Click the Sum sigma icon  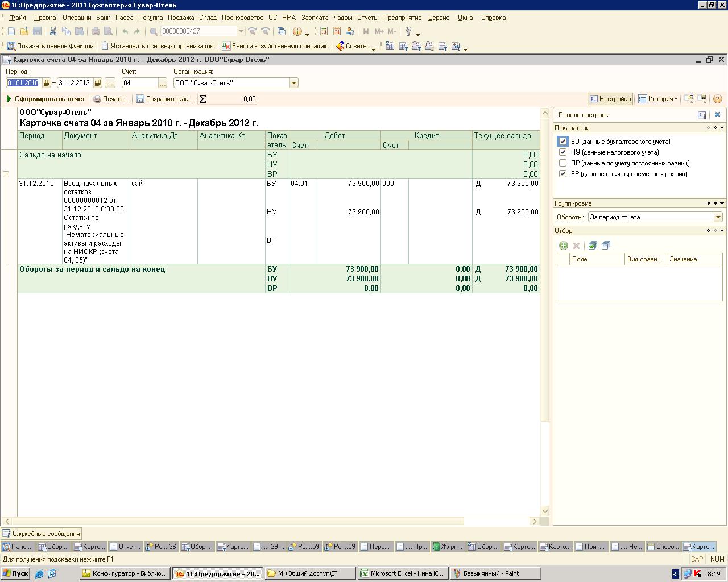pos(203,99)
